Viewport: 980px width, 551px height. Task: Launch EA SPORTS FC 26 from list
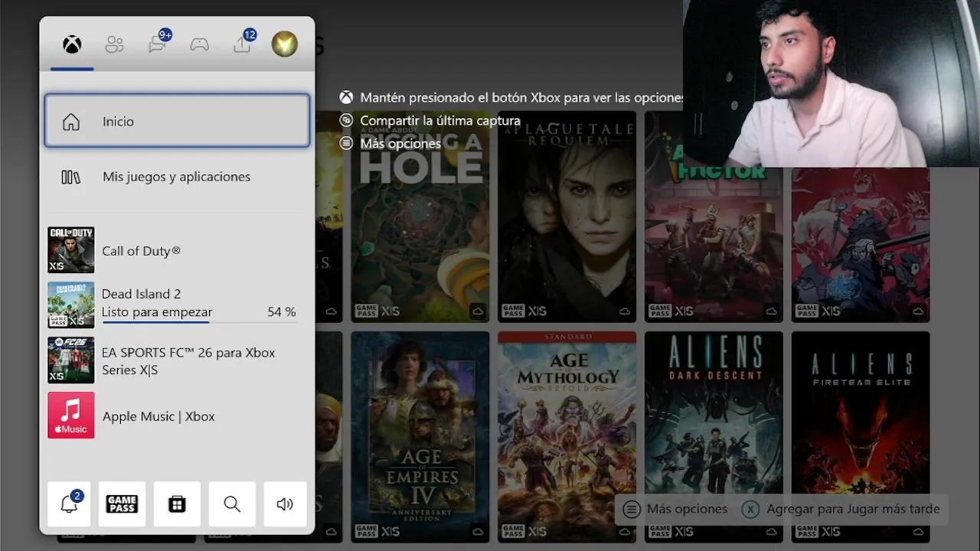coord(177,360)
